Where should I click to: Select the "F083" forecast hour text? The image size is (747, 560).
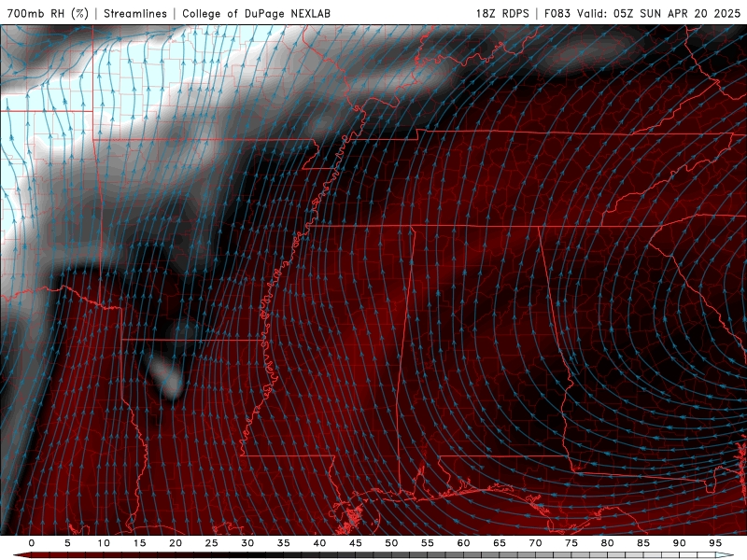click(x=557, y=13)
